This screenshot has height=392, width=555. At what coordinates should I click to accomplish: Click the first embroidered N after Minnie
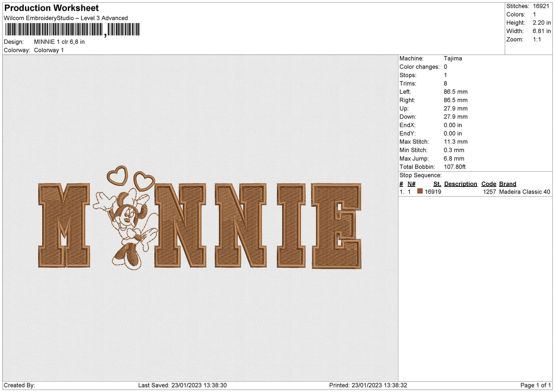(x=181, y=225)
